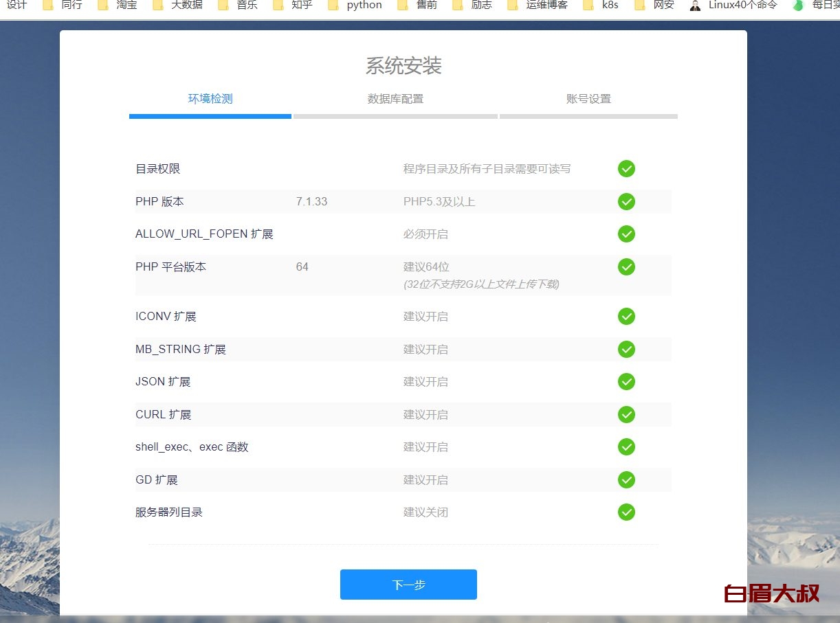Click the text 建议64位

click(426, 267)
